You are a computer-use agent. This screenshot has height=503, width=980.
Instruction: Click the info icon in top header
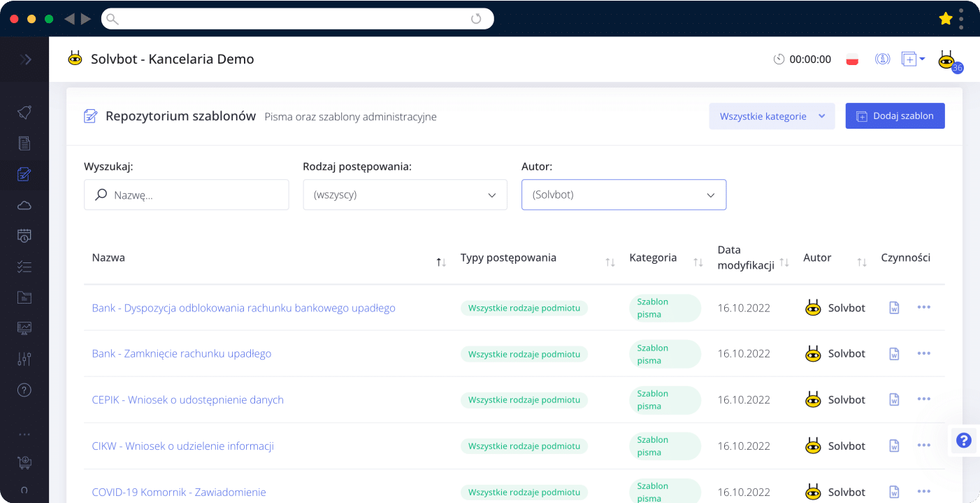(882, 59)
